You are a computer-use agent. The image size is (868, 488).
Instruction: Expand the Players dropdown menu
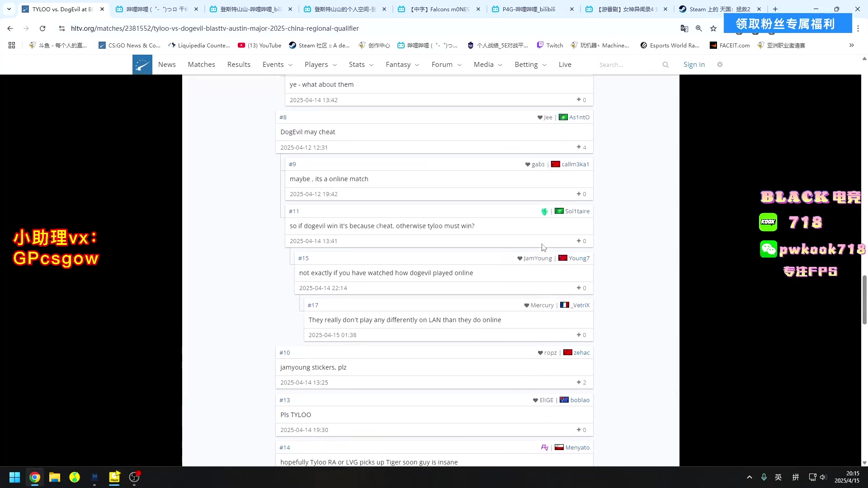tap(321, 65)
